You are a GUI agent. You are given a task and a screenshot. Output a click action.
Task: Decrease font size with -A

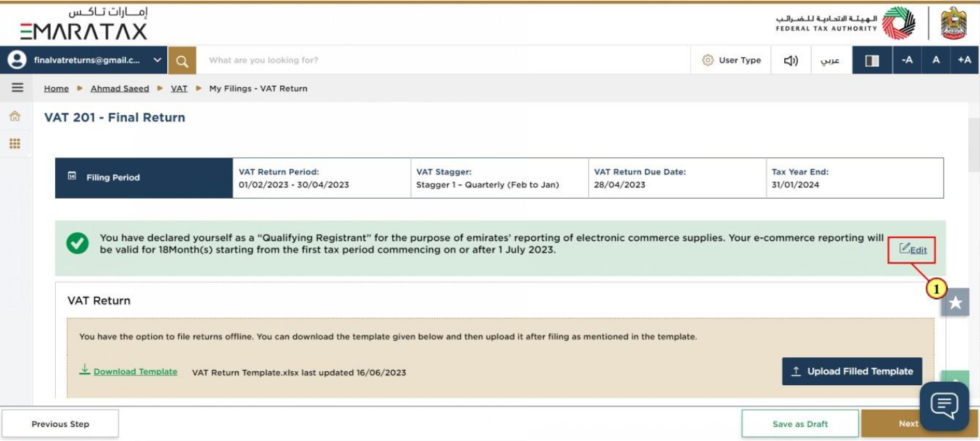(x=907, y=61)
